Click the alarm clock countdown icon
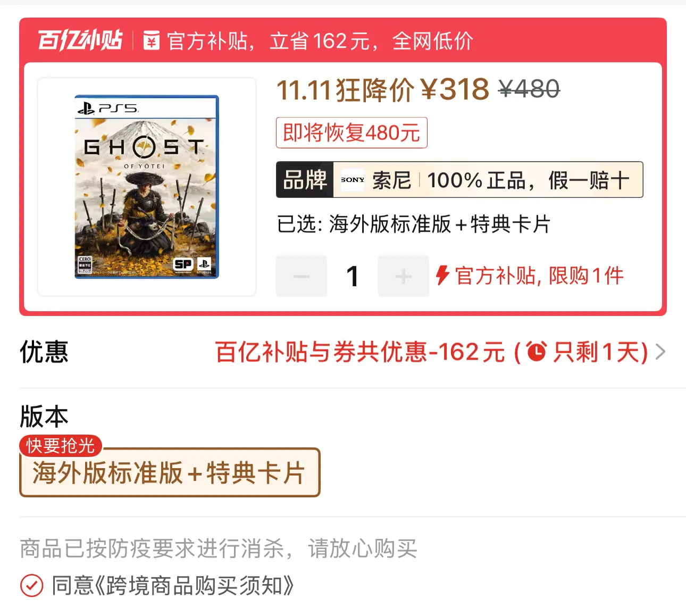This screenshot has height=616, width=686. point(536,352)
